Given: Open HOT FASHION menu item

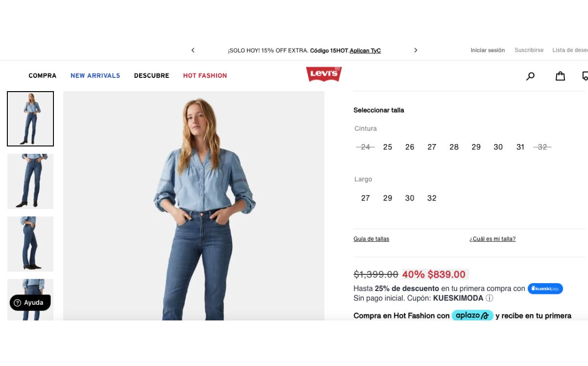Looking at the screenshot, I should 205,75.
